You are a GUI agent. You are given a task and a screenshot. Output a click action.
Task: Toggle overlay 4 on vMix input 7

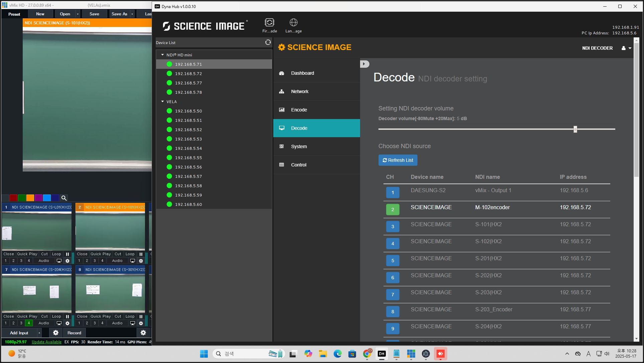tap(29, 323)
